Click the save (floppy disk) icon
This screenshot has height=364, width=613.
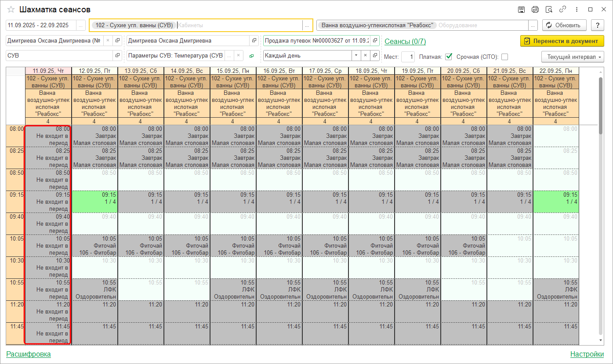pos(521,10)
